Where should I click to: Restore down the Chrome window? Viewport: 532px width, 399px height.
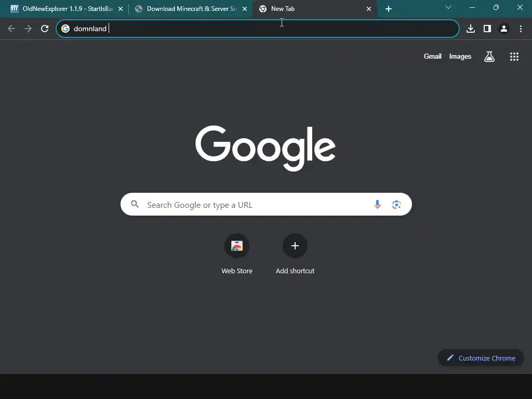(496, 7)
